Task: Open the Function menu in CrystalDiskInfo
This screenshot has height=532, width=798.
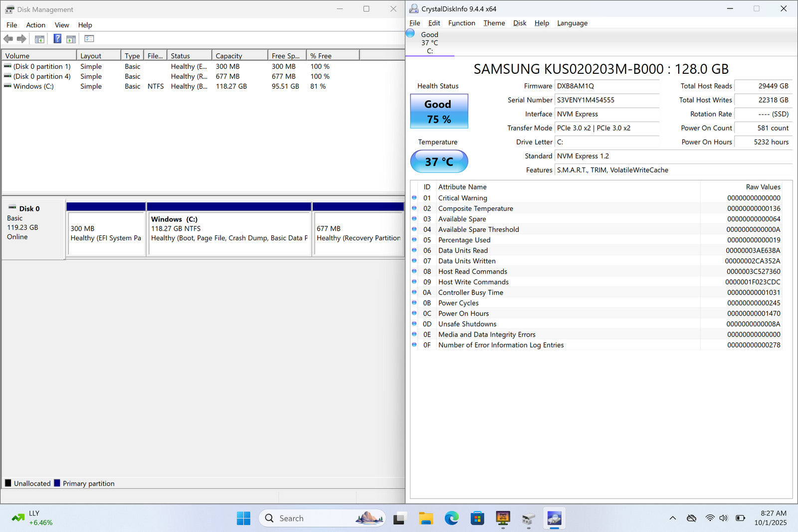Action: click(461, 23)
